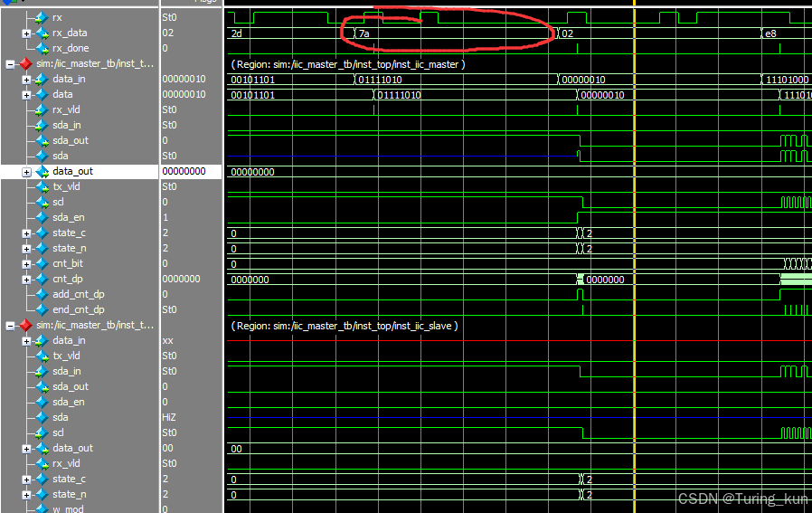Image resolution: width=812 pixels, height=513 pixels.
Task: Click the slave region sda_out signal icon
Action: [x=42, y=387]
